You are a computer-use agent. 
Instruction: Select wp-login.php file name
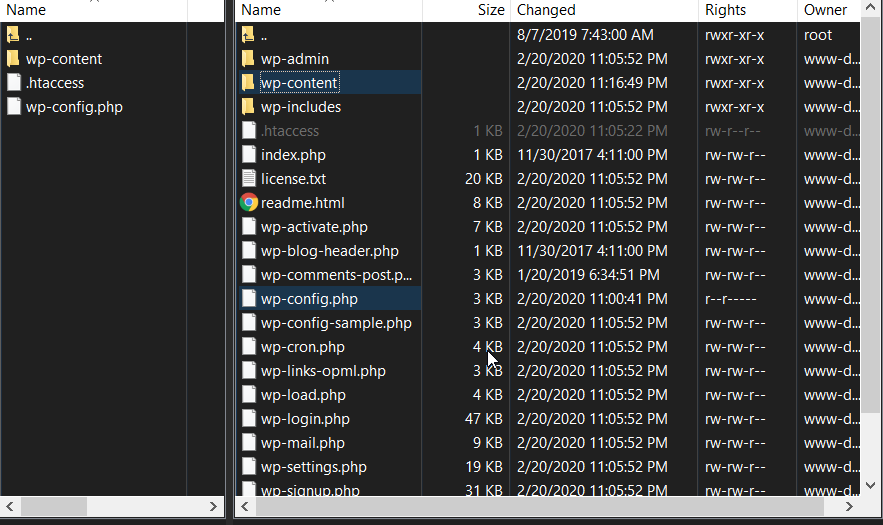point(305,419)
